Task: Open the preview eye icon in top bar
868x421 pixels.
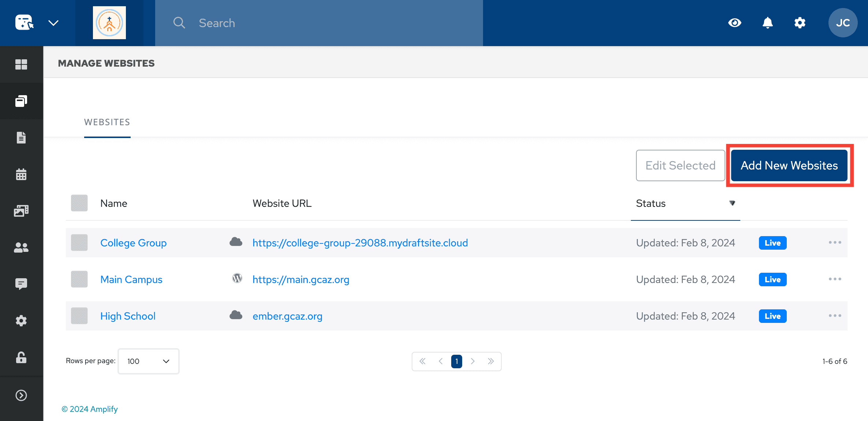Action: (x=735, y=23)
